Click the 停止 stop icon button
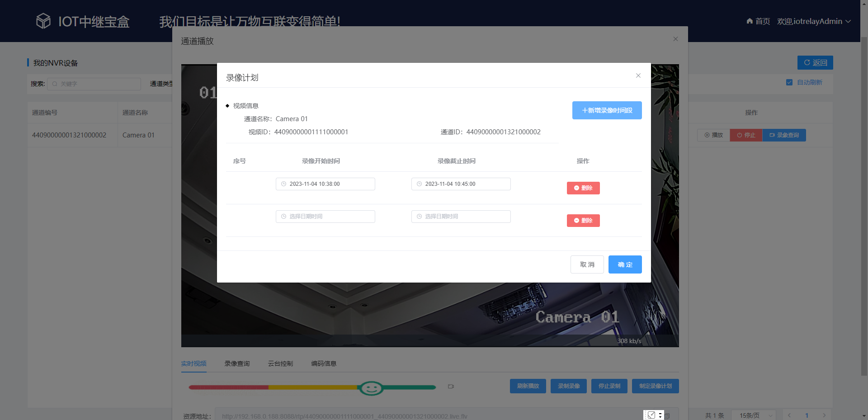The height and width of the screenshot is (420, 868). (x=741, y=135)
